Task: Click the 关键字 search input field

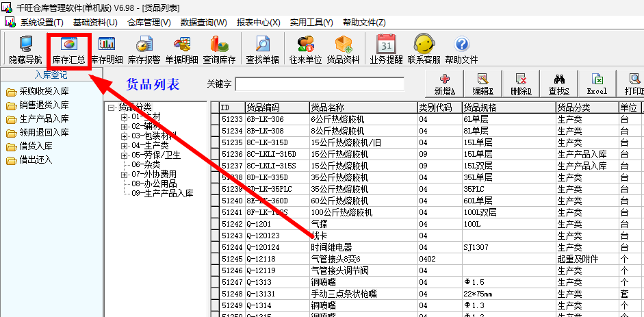Action: tap(320, 84)
